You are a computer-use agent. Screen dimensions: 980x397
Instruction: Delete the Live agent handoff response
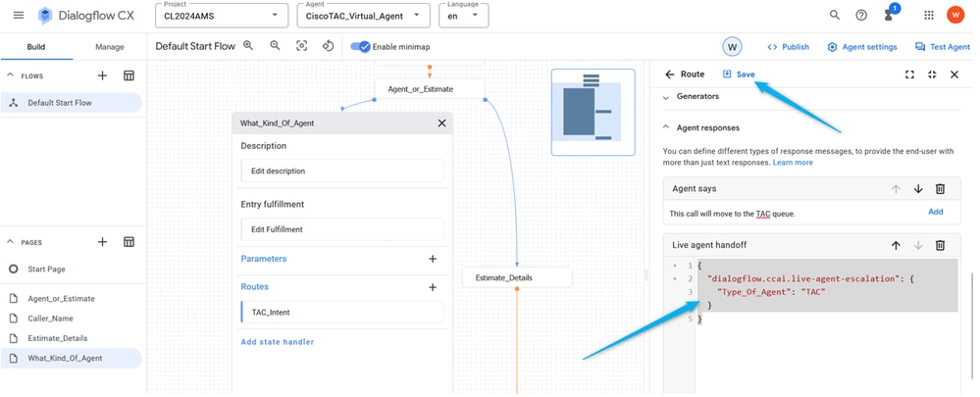[x=940, y=245]
